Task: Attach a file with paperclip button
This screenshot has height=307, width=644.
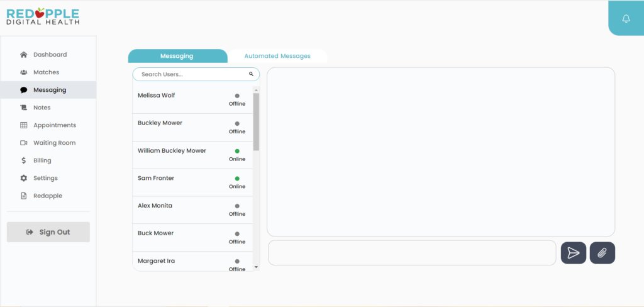Action: [x=602, y=253]
